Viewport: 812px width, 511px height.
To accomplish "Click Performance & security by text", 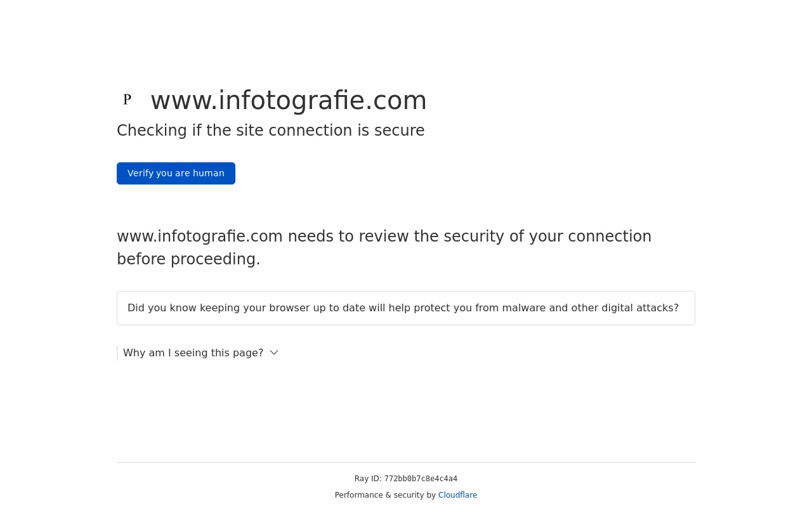I will 385,495.
